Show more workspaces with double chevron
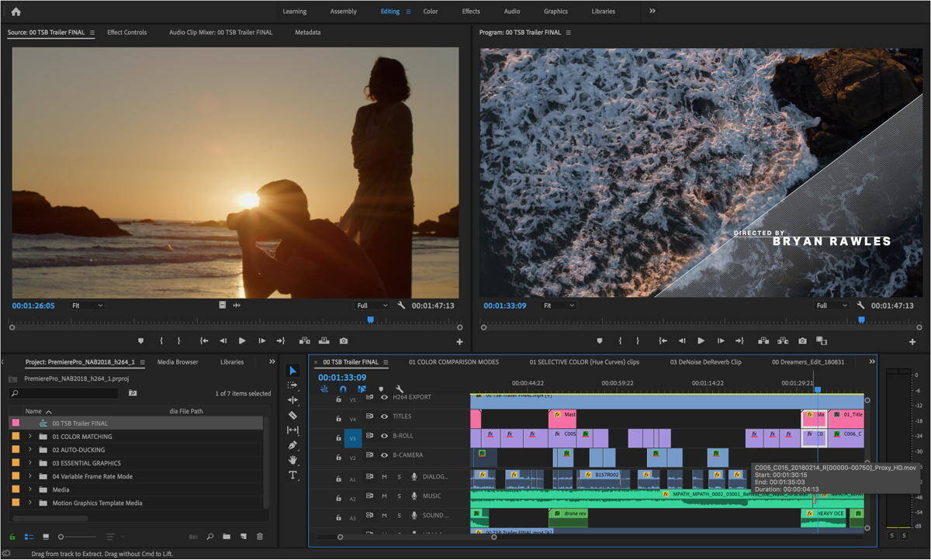 [x=652, y=11]
